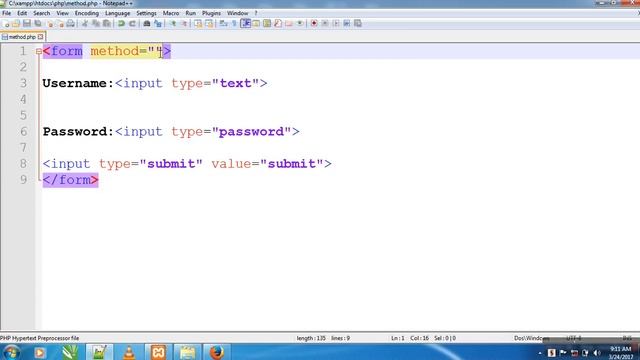This screenshot has width=640, height=360.
Task: Open the Settings menu
Action: click(146, 13)
